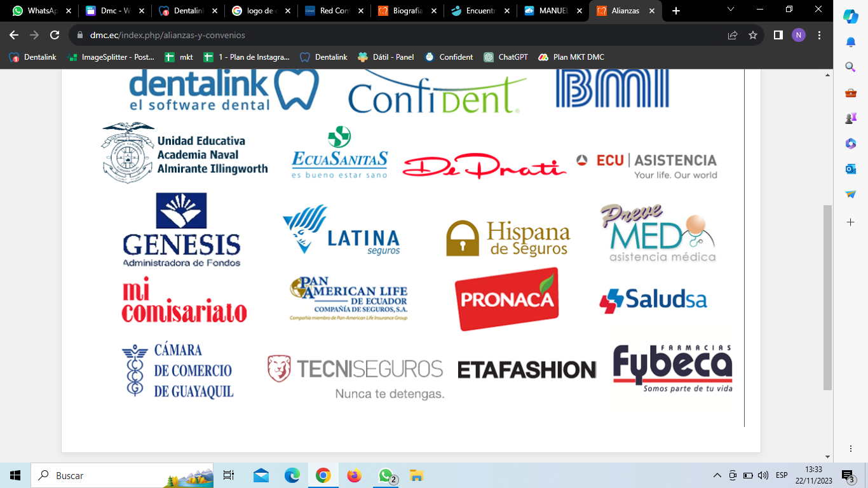The width and height of the screenshot is (868, 488).
Task: Click the share page icon in address bar
Action: pos(733,36)
